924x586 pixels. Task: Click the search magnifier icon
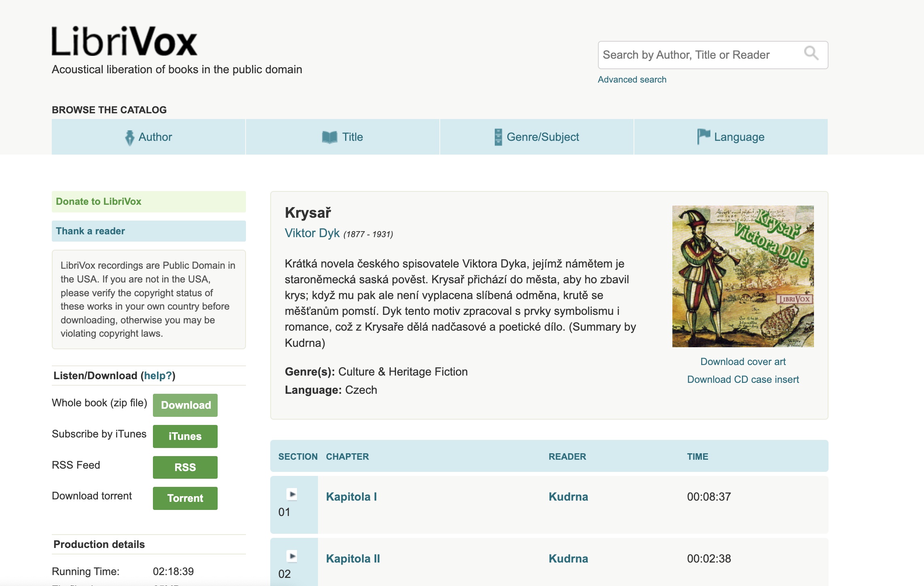coord(811,53)
